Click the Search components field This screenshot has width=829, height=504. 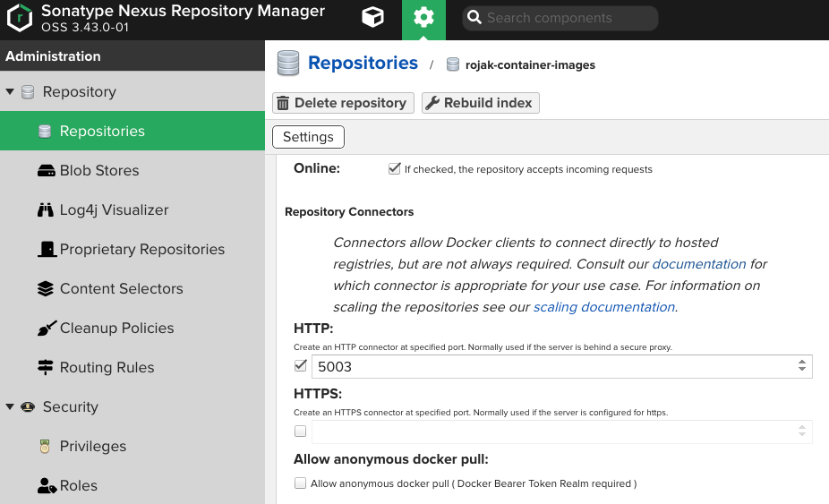tap(560, 18)
